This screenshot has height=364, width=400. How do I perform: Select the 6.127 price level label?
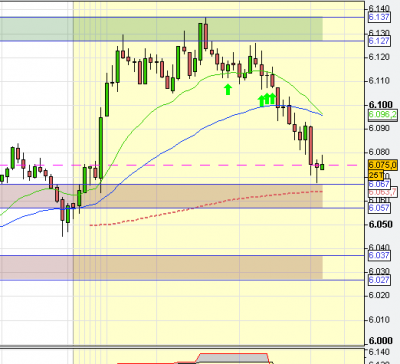pyautogui.click(x=379, y=41)
